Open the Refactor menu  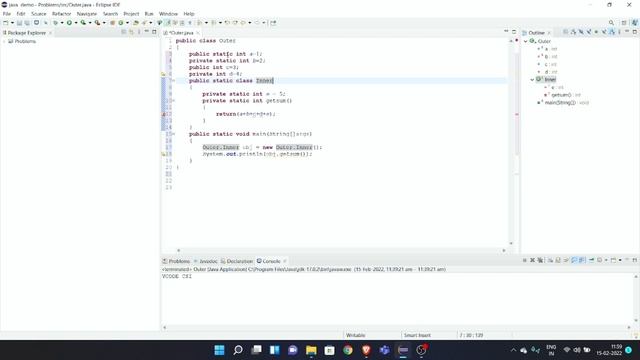point(62,14)
